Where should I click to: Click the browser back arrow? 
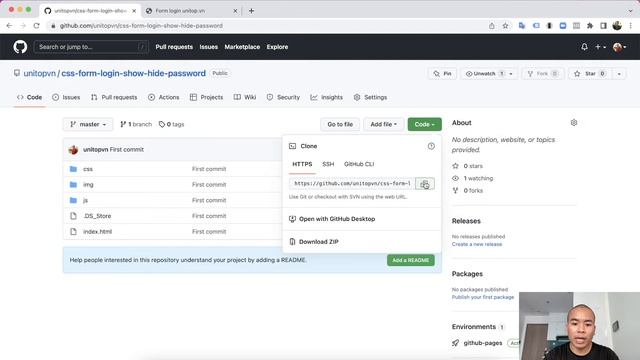pos(9,26)
